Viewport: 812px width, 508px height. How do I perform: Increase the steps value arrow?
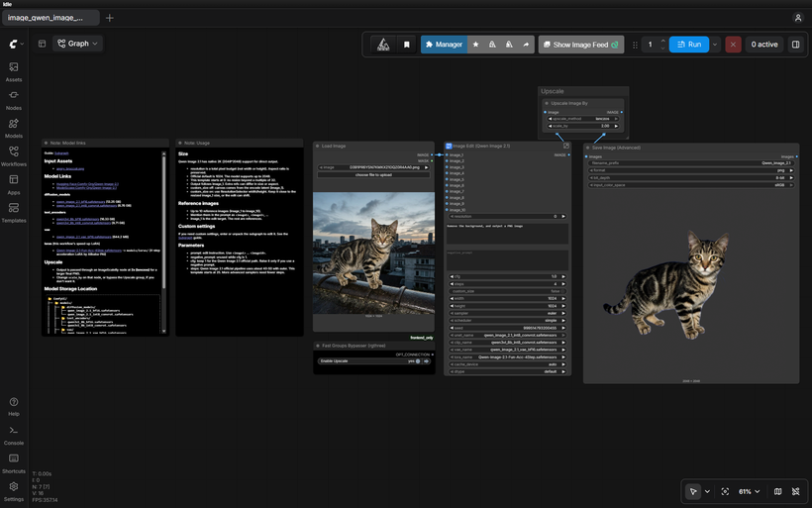pos(563,284)
